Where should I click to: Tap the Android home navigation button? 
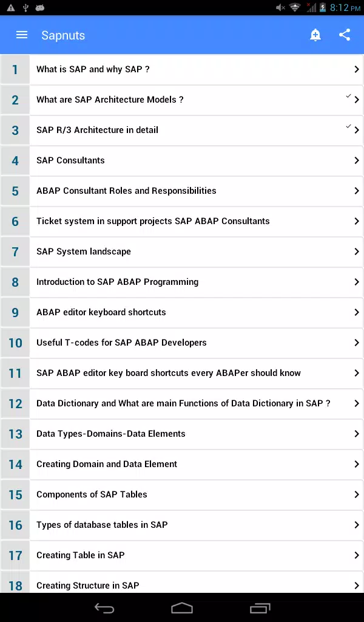click(182, 607)
